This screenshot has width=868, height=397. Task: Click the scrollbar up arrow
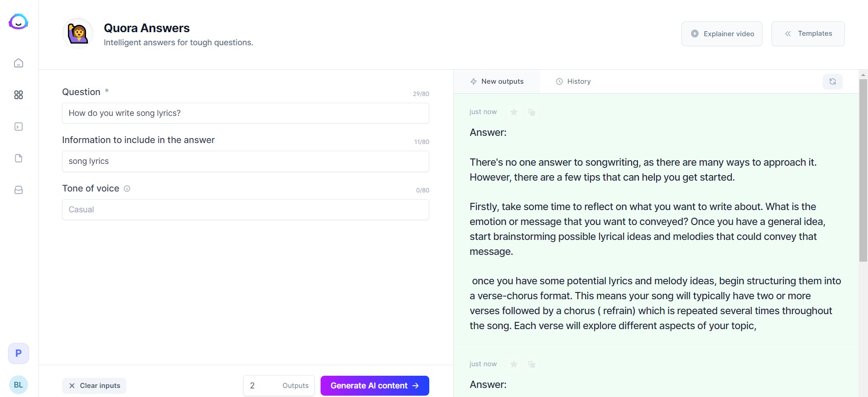[863, 75]
